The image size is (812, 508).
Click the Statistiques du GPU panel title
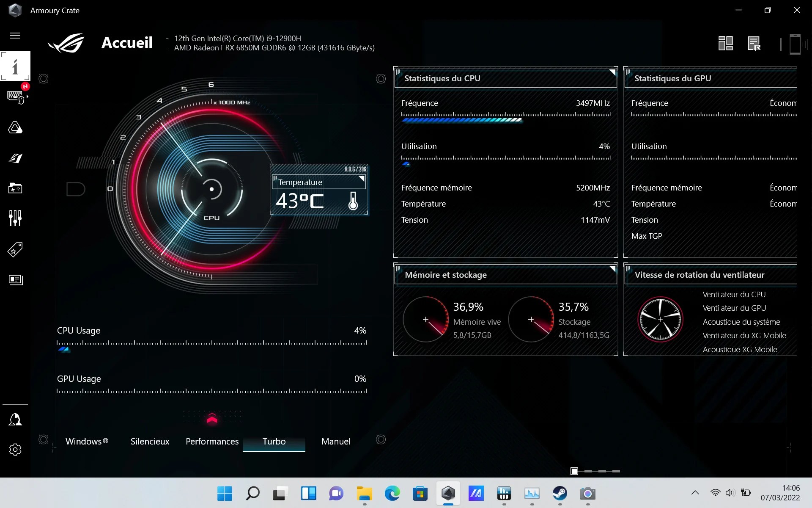click(672, 78)
